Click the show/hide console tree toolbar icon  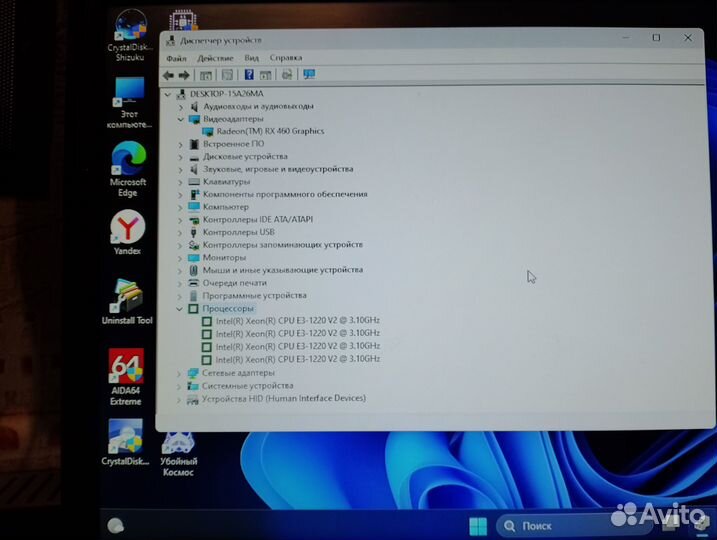click(206, 75)
